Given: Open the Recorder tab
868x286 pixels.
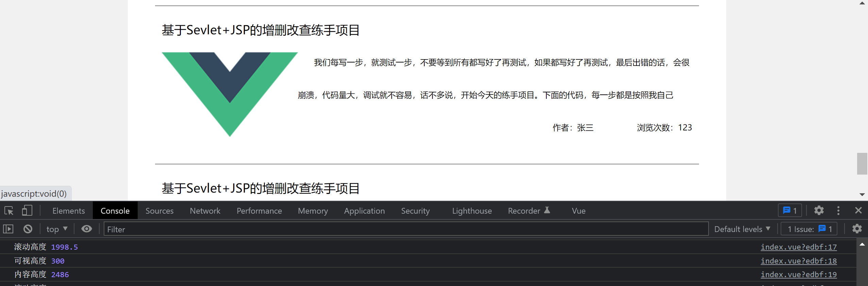Looking at the screenshot, I should [529, 211].
